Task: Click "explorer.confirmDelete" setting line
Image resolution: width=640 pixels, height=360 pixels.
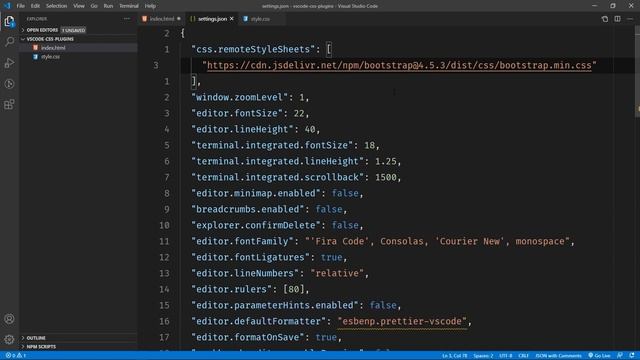Action: pyautogui.click(x=277, y=225)
